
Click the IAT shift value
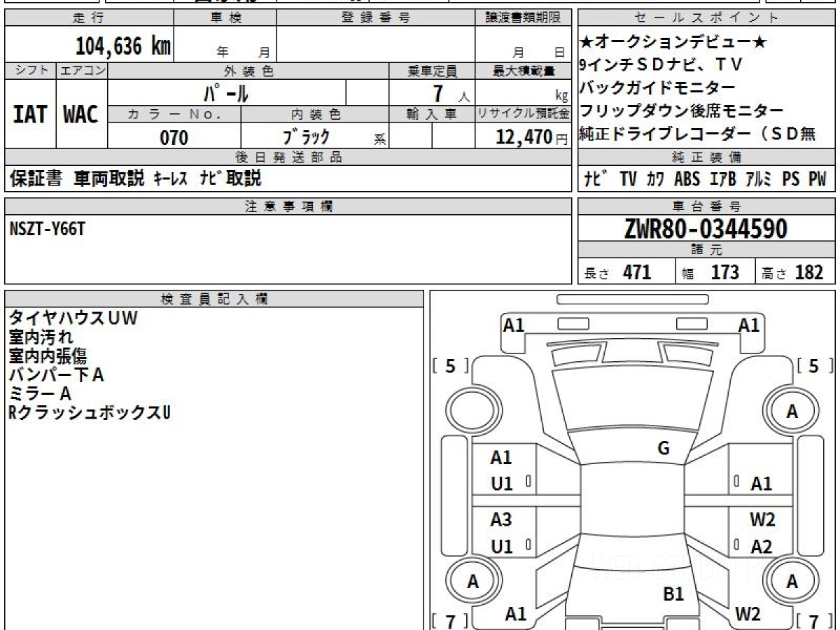30,115
